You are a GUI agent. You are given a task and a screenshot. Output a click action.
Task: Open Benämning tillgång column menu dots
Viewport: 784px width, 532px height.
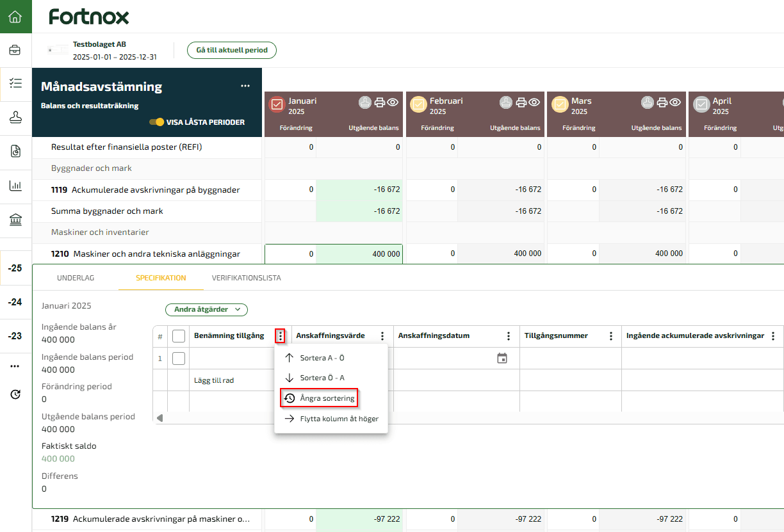pyautogui.click(x=280, y=335)
